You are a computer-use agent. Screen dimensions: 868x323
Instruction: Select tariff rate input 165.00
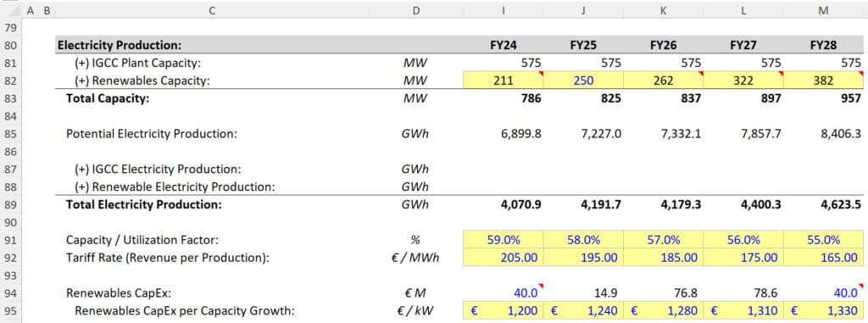823,259
